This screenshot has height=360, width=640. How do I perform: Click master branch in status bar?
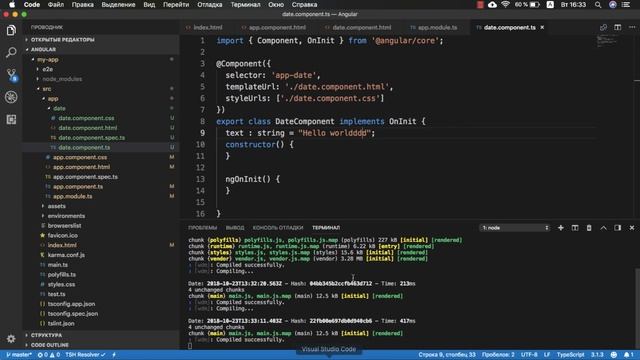click(19, 355)
